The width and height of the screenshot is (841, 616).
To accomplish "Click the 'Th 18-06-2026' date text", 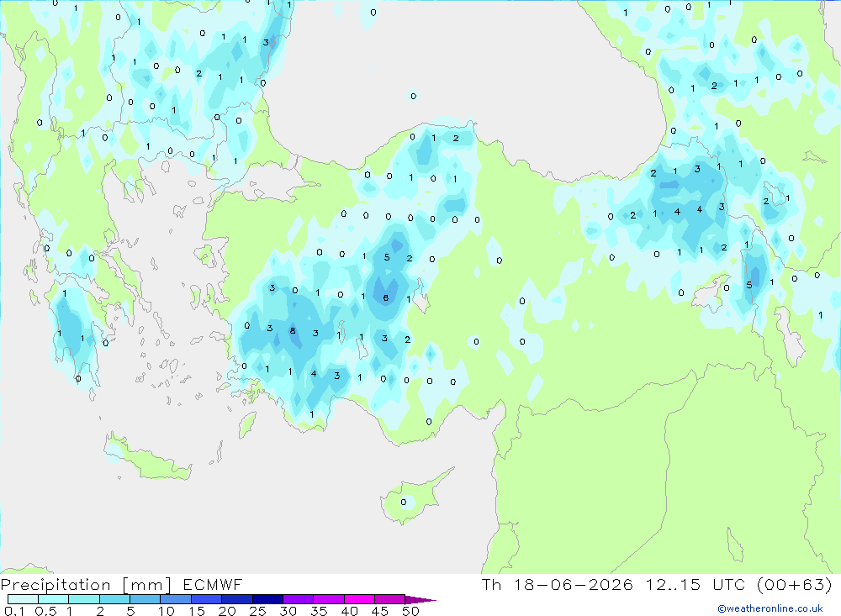I will click(x=558, y=584).
